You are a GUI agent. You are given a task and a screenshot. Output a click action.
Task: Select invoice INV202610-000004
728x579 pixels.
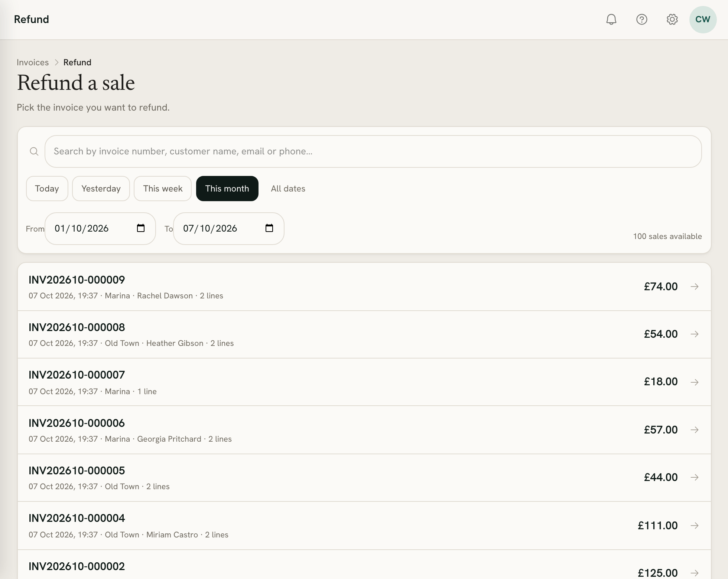364,526
